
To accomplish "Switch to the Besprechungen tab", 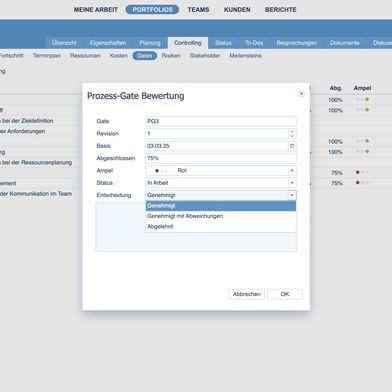I will click(297, 43).
